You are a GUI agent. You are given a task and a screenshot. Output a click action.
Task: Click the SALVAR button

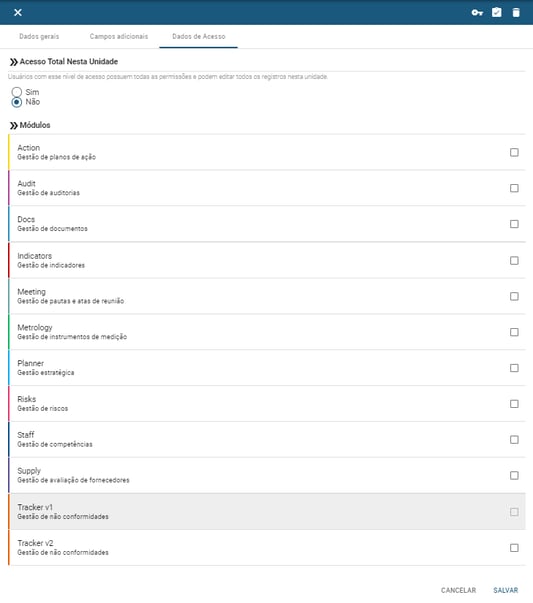pyautogui.click(x=506, y=590)
